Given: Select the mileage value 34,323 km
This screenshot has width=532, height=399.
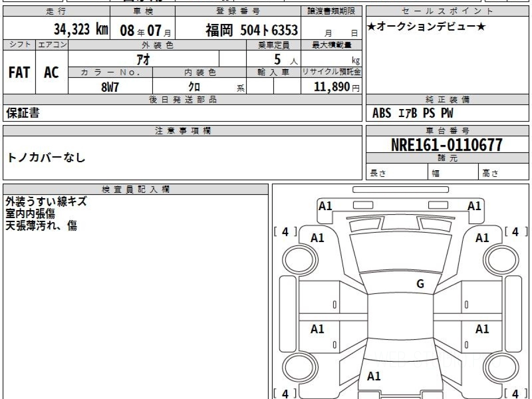Looking at the screenshot, I should pyautogui.click(x=81, y=29).
